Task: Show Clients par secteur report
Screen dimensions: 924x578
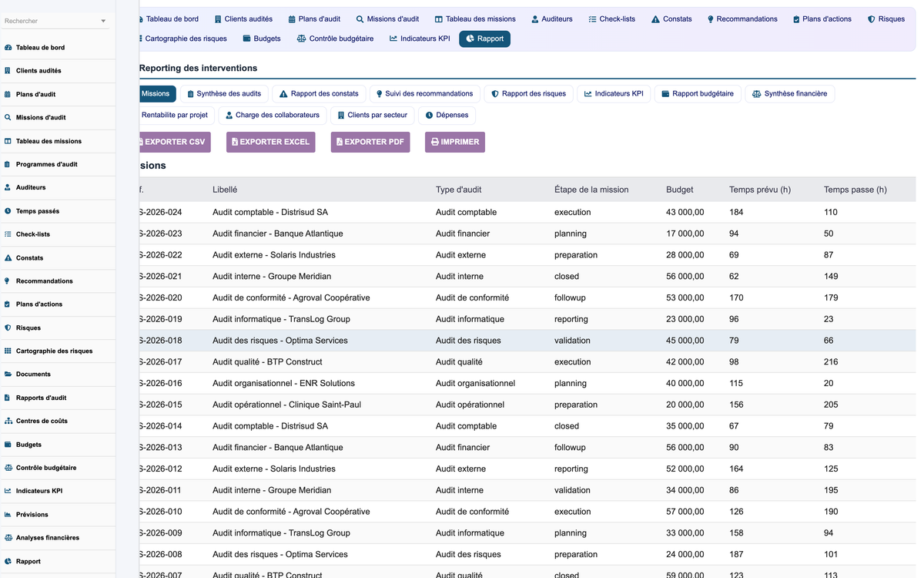Action: tap(372, 116)
